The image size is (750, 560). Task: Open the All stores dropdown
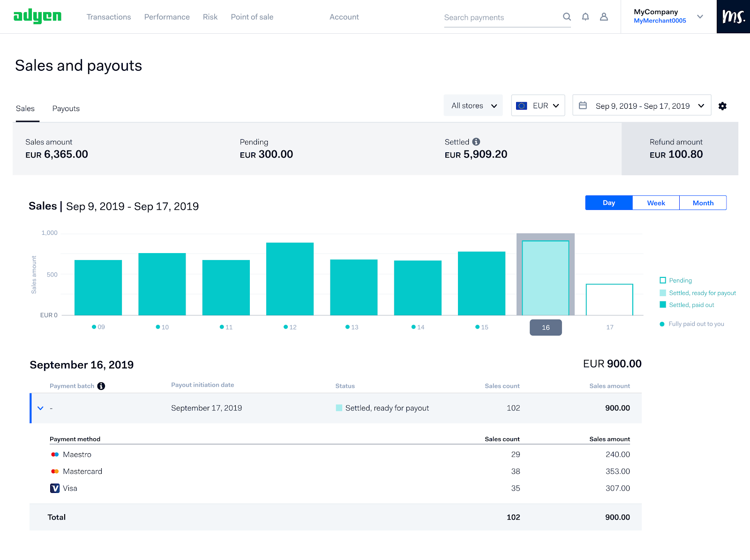pyautogui.click(x=473, y=106)
